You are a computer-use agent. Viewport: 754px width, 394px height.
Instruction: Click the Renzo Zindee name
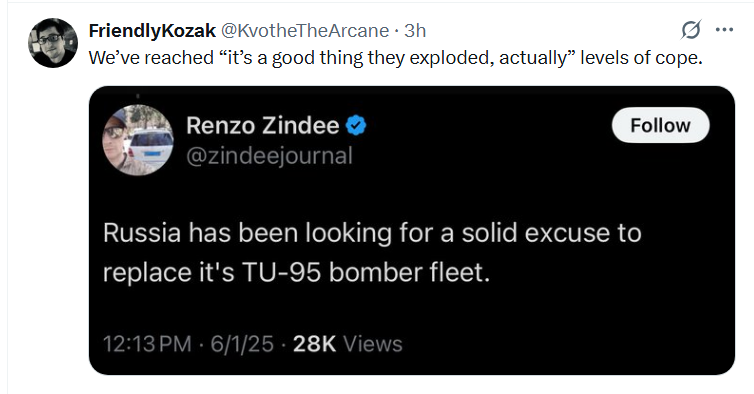[x=263, y=126]
